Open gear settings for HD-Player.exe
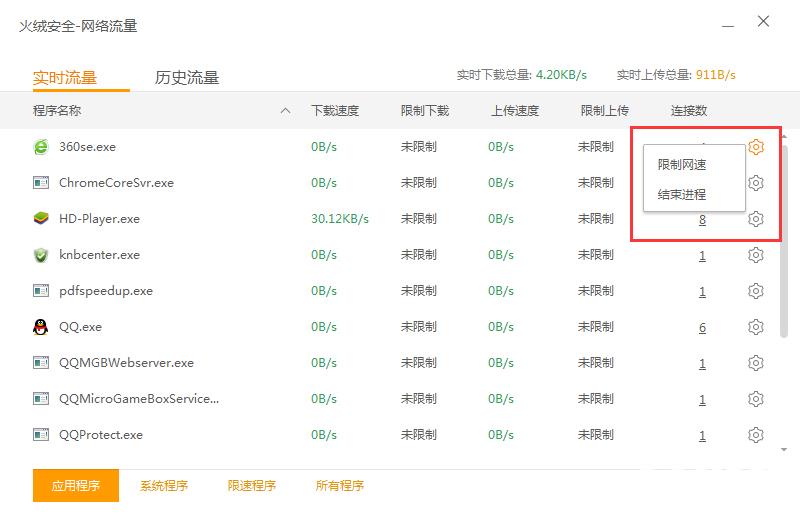 [756, 219]
